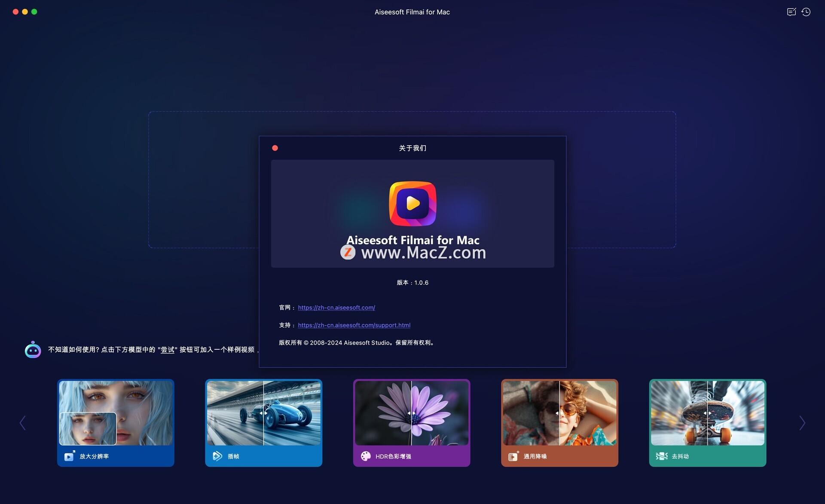The height and width of the screenshot is (504, 825).
Task: Open the support.html support link
Action: 354,325
